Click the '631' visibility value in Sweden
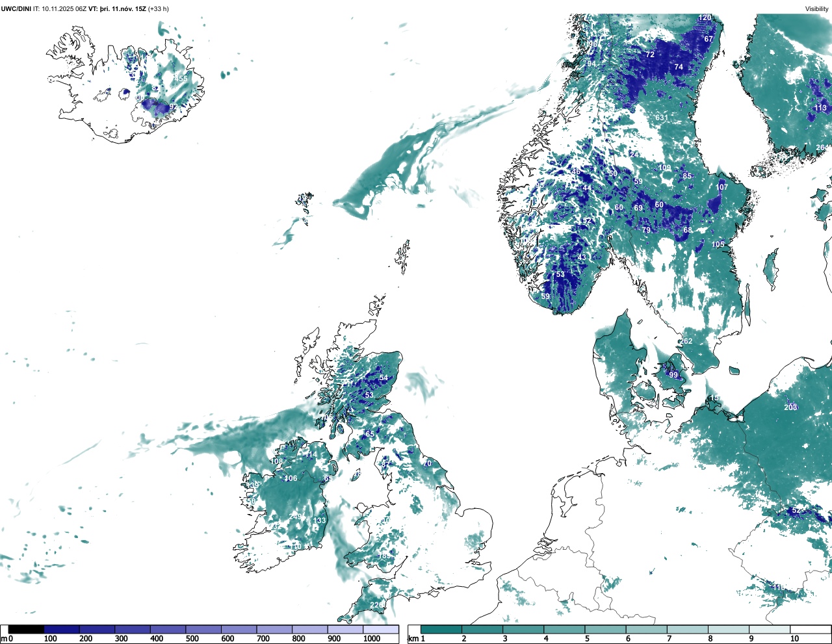The image size is (832, 644). tap(662, 118)
